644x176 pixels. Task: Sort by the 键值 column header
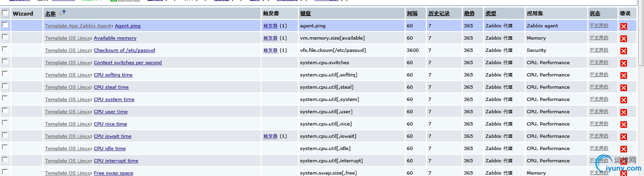click(x=305, y=14)
